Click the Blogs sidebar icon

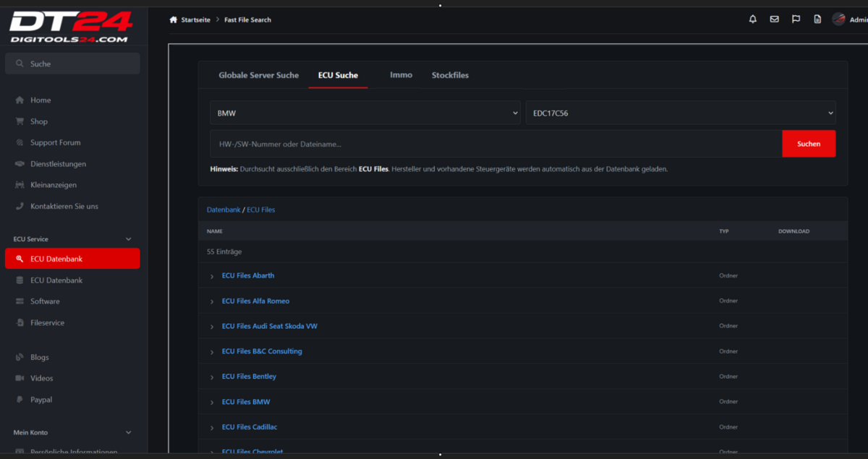[20, 357]
